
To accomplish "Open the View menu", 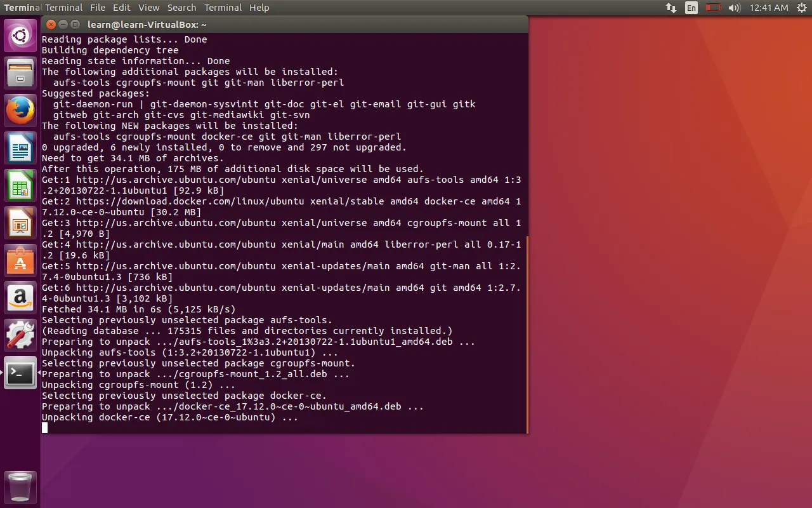I will (149, 8).
